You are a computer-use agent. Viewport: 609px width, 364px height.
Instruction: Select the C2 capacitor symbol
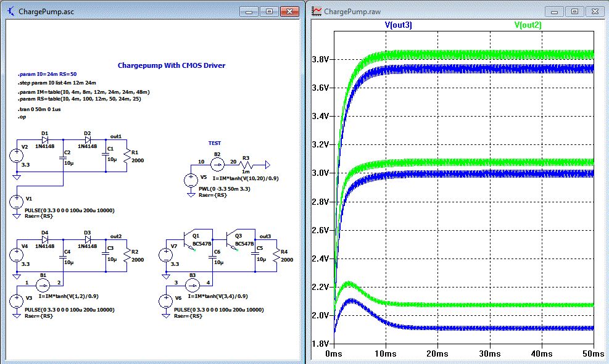pyautogui.click(x=63, y=159)
